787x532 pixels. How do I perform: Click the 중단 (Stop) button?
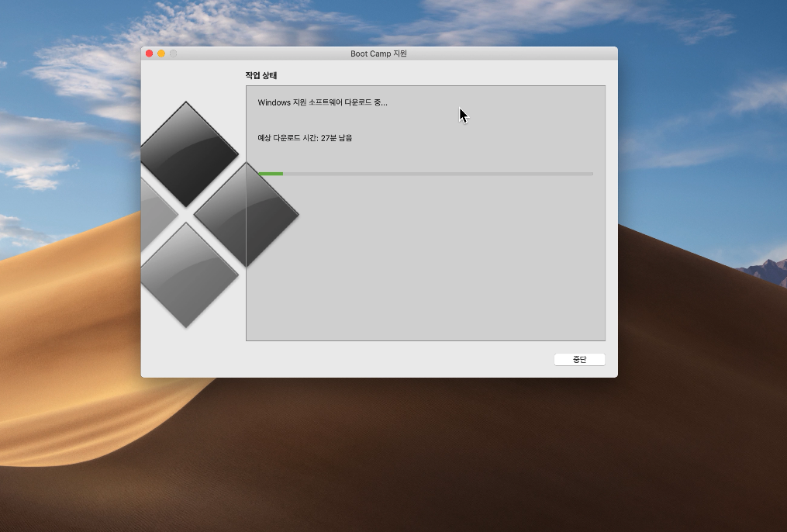coord(579,359)
